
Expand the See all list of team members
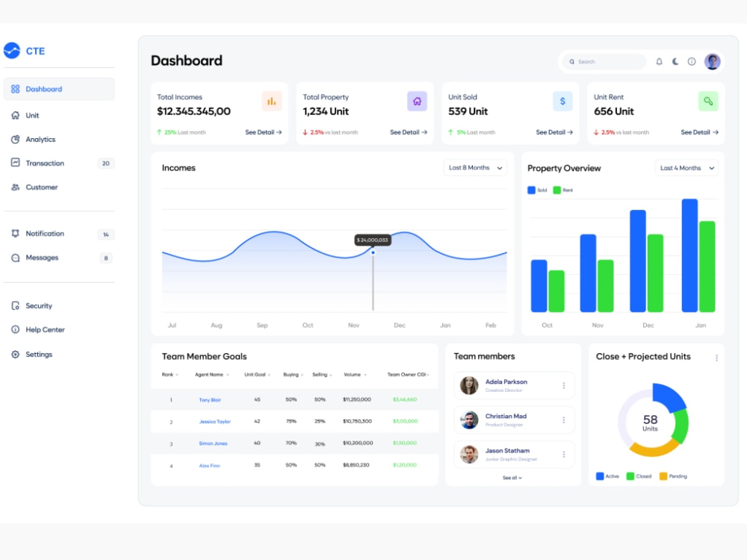point(512,478)
